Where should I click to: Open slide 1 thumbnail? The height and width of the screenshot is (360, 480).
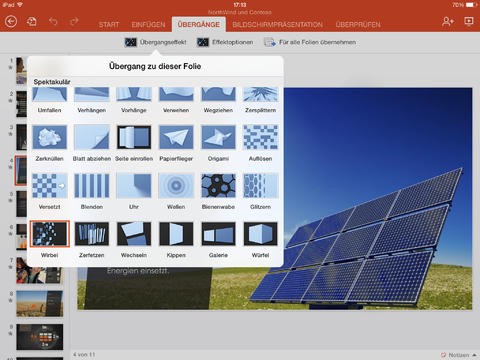tap(21, 70)
